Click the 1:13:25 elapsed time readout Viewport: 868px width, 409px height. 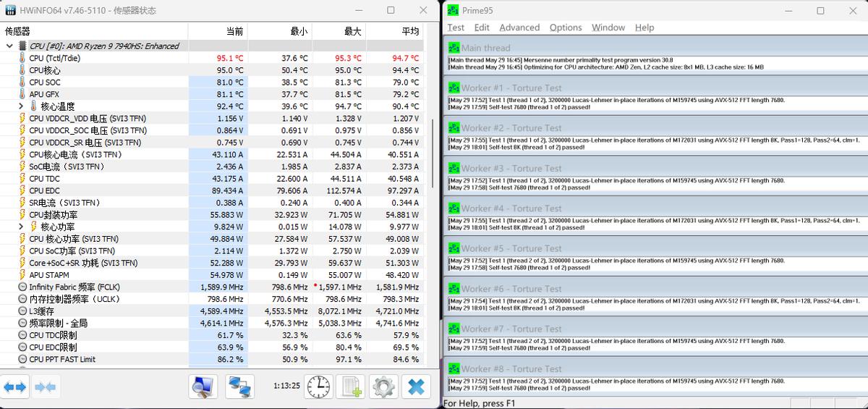(x=286, y=386)
